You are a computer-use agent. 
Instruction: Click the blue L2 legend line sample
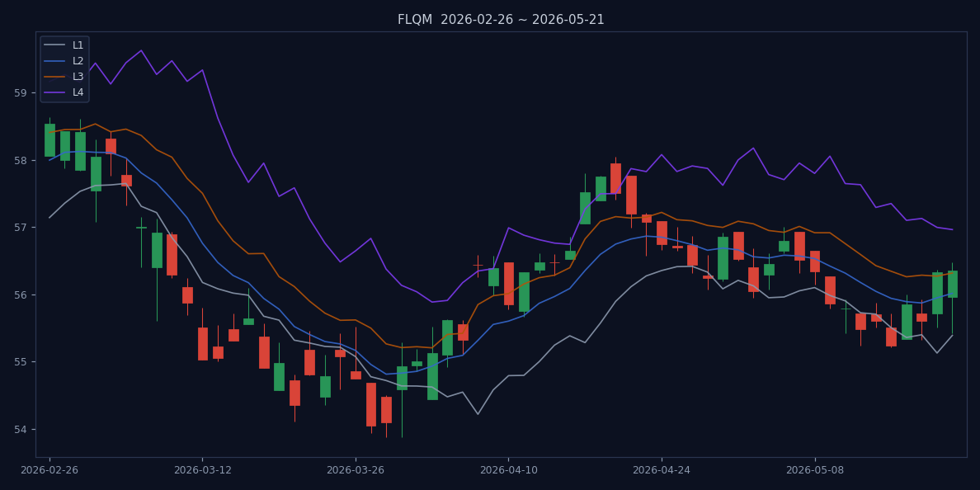tap(55, 60)
